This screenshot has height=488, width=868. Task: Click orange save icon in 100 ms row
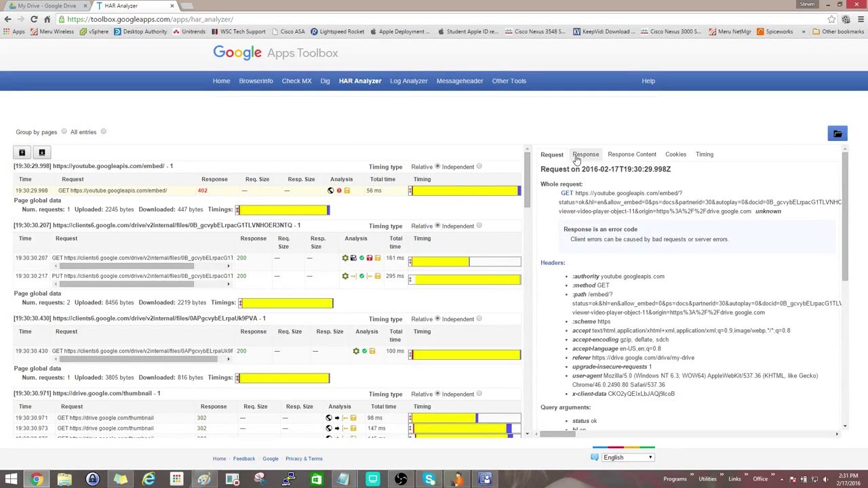point(372,351)
